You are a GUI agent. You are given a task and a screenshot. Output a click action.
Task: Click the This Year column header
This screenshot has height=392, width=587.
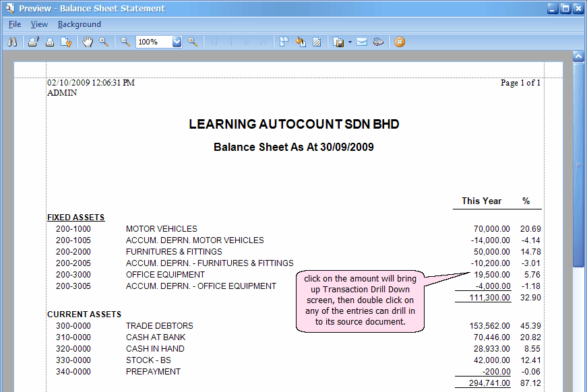click(481, 201)
